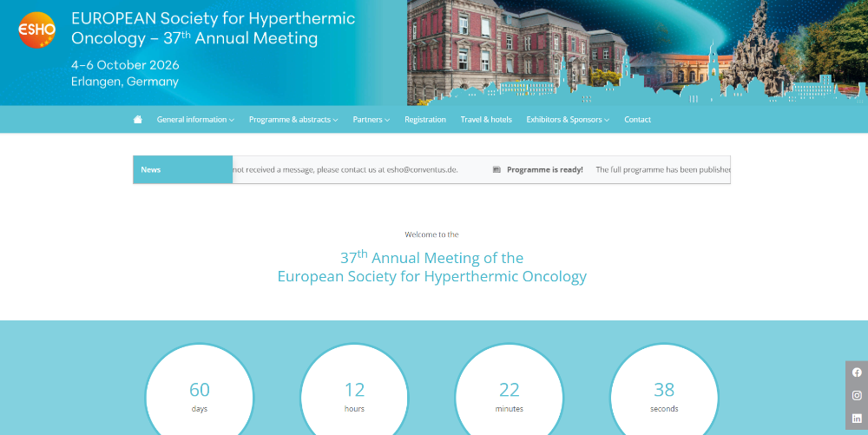This screenshot has height=435, width=868.
Task: Click 'Programme is ready!' news headline
Action: 545,170
